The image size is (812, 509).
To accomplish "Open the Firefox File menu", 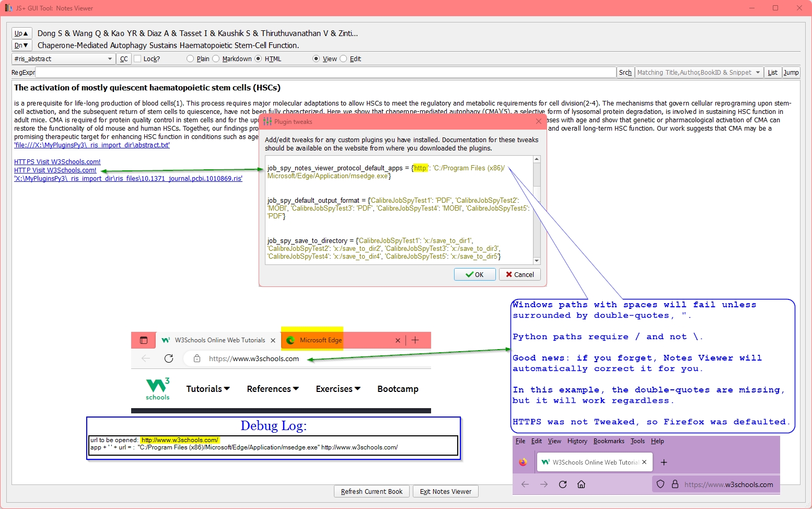I will pos(520,441).
